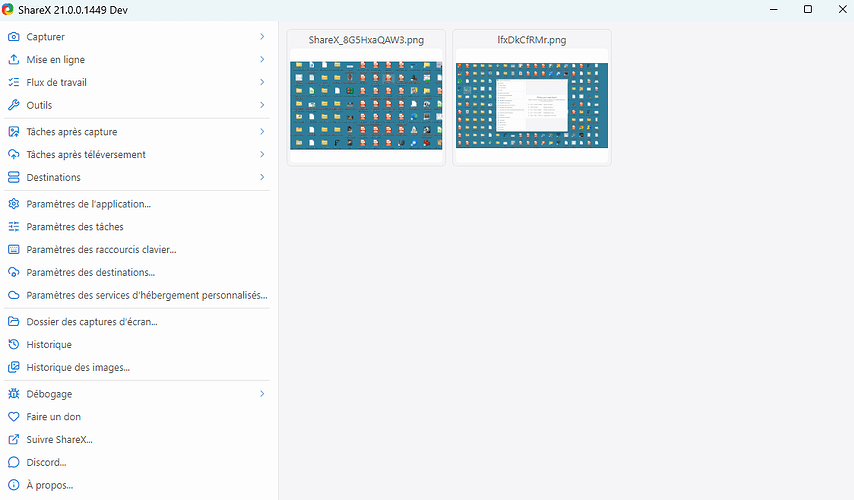The height and width of the screenshot is (500, 854).
Task: Click the ShareX_8G5HxaQAW3.png file name
Action: 366,40
